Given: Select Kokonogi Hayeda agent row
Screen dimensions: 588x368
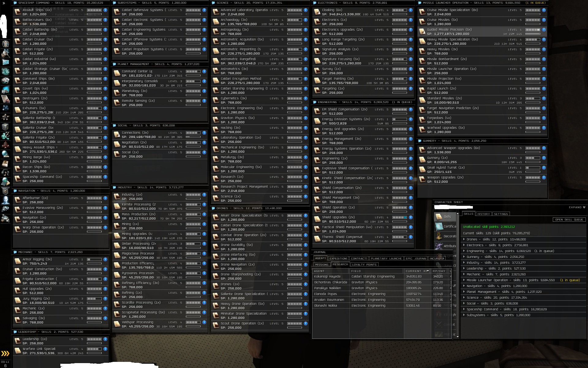Looking at the screenshot, I should click(x=328, y=277).
